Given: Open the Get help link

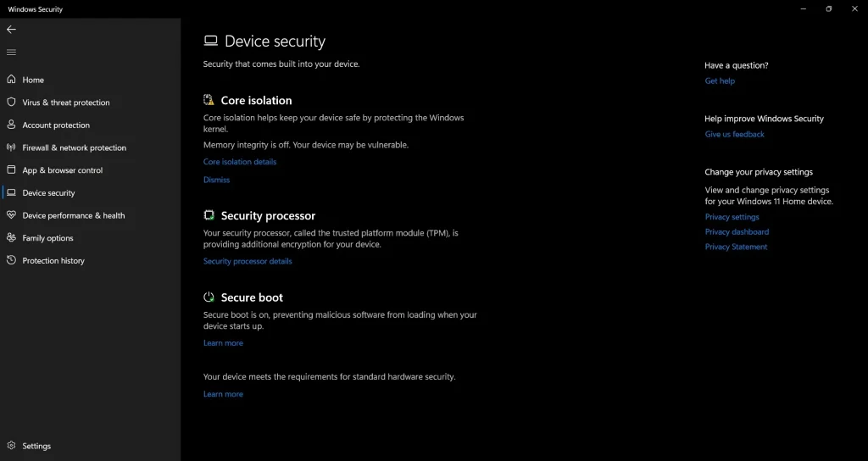Looking at the screenshot, I should [x=720, y=81].
